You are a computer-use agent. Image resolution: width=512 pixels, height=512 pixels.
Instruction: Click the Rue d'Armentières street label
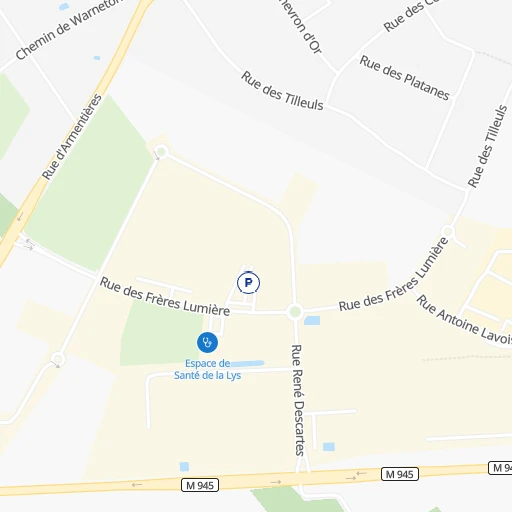point(72,137)
